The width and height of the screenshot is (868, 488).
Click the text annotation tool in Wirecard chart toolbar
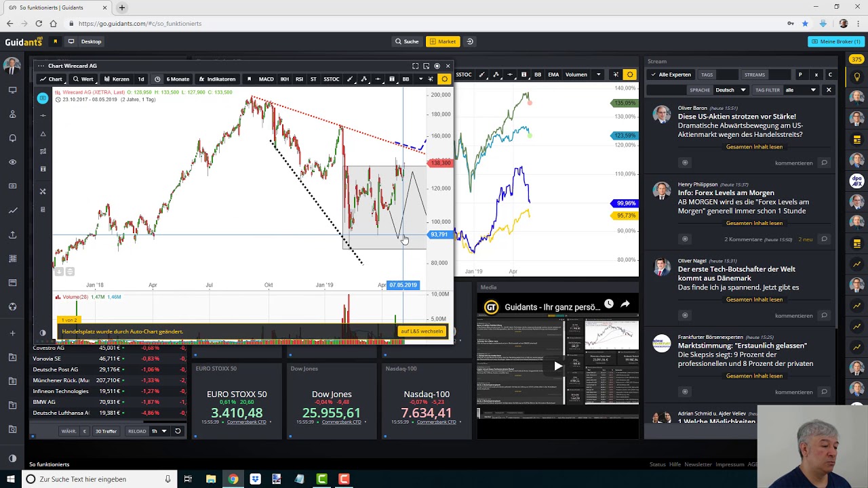[391, 79]
